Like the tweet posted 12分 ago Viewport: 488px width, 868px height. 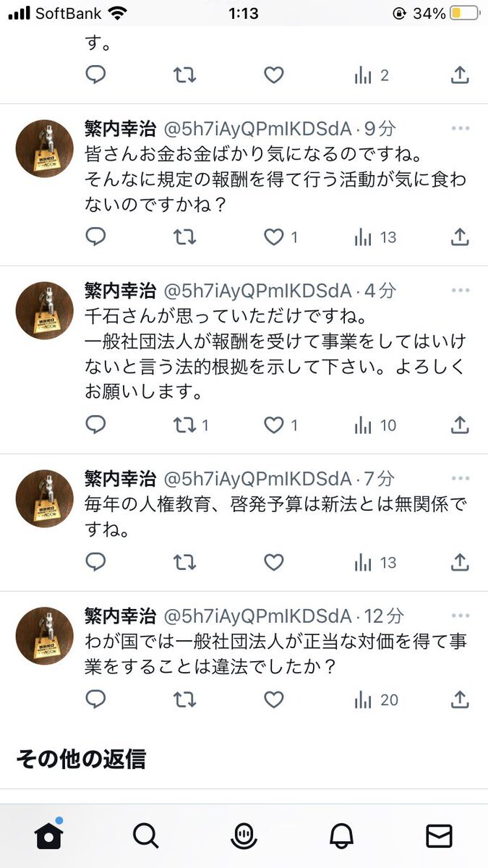coord(273,699)
